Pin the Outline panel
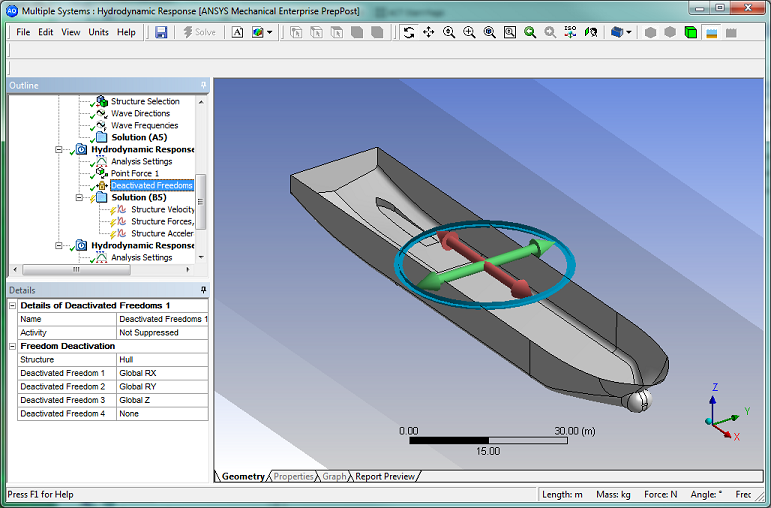The height and width of the screenshot is (508, 771). coord(204,86)
